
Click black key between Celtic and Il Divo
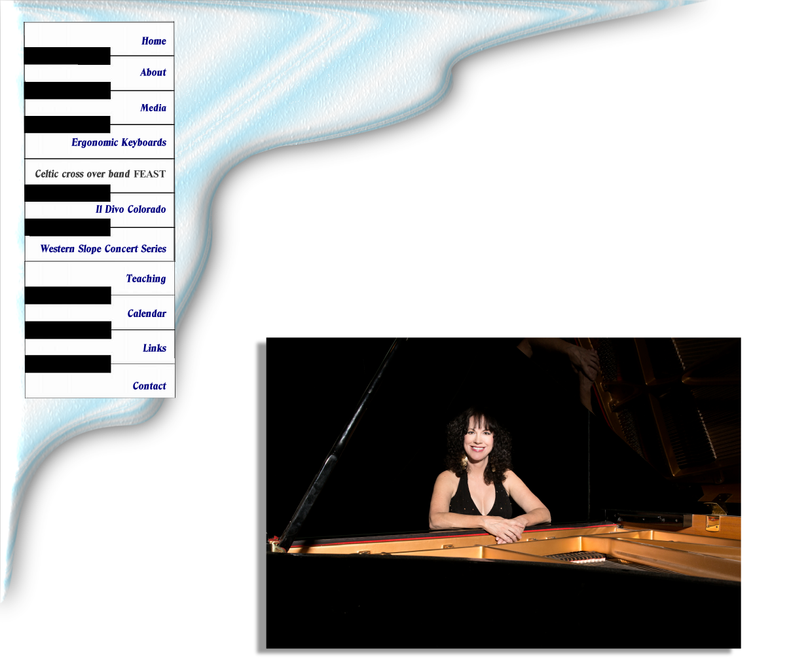(x=67, y=193)
